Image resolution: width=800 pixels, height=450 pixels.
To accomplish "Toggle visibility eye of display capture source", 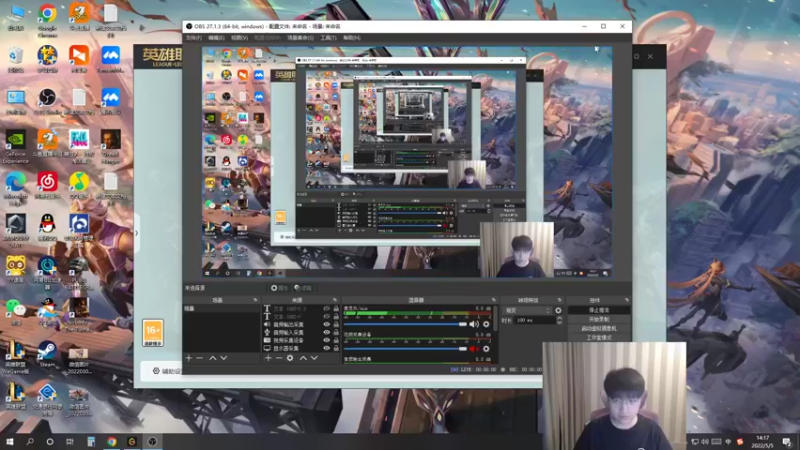I will point(327,348).
